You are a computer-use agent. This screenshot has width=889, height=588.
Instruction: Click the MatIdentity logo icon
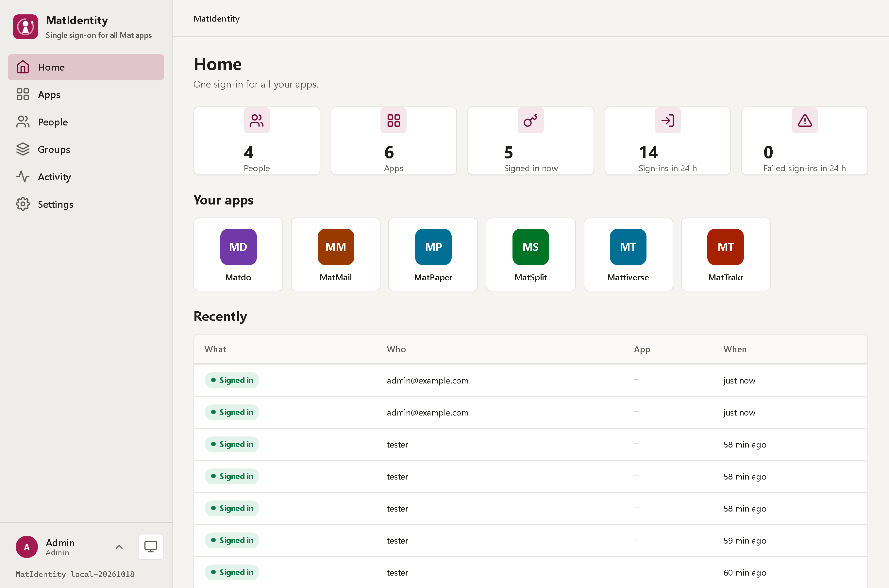(x=25, y=27)
